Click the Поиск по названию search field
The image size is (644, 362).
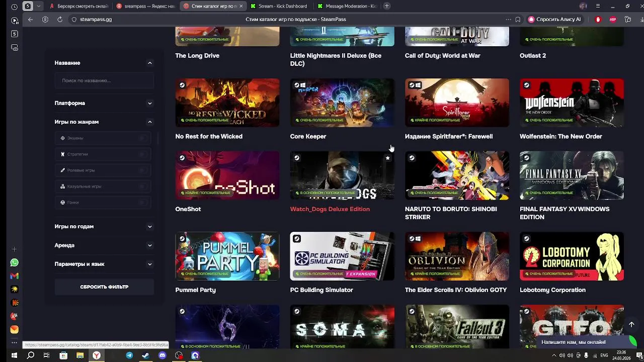point(104,80)
